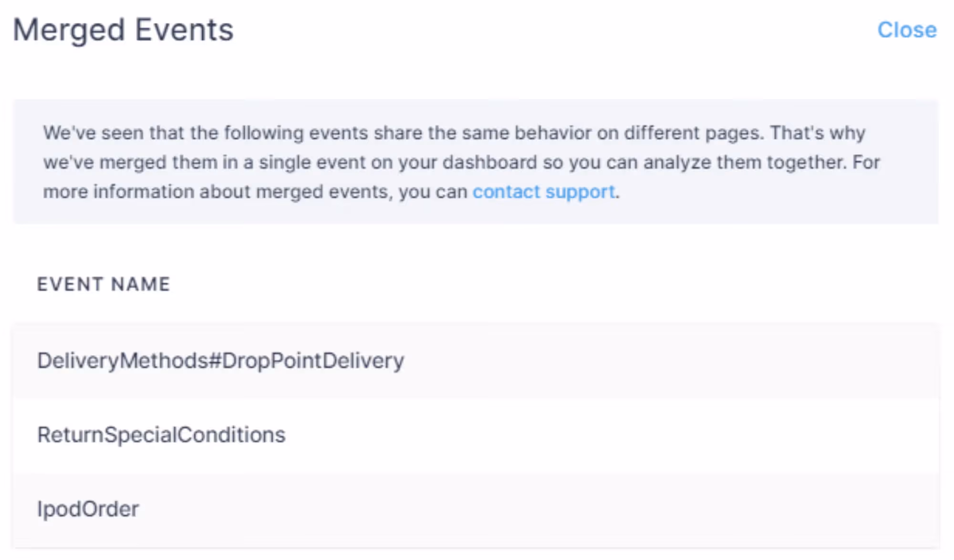The width and height of the screenshot is (954, 560).
Task: Click the word 'support' in blue link
Action: (x=580, y=192)
